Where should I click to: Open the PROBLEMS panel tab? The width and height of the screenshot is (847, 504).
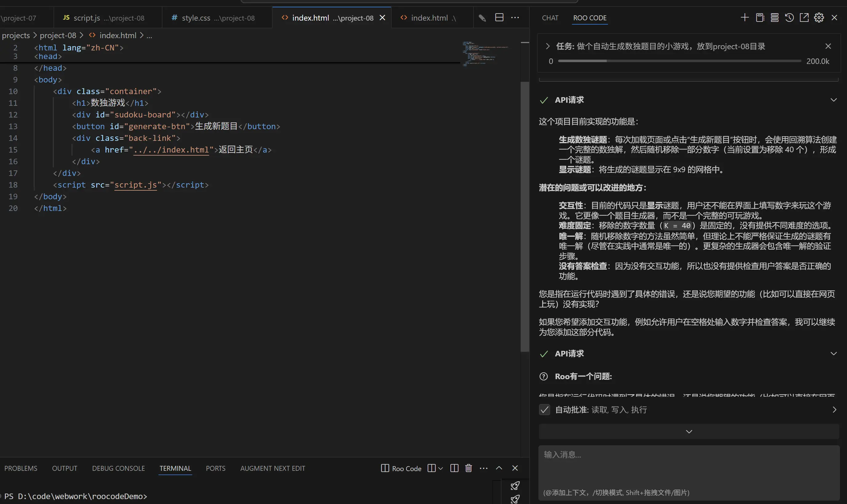coord(21,468)
